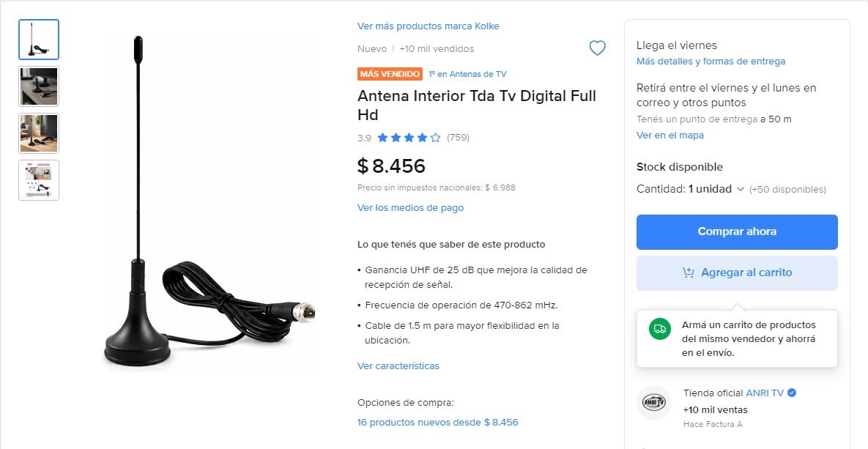Open Ver más productos marca Kolke link
This screenshot has height=449, width=868.
[x=428, y=26]
